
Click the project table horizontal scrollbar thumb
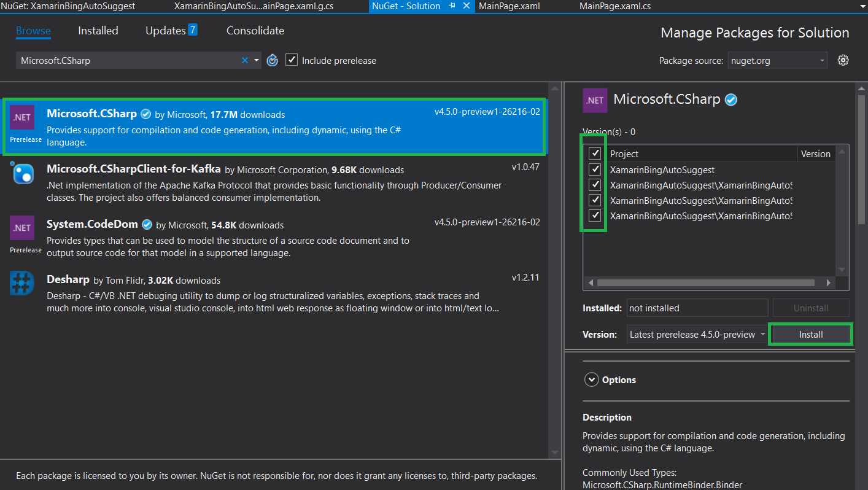click(x=705, y=283)
